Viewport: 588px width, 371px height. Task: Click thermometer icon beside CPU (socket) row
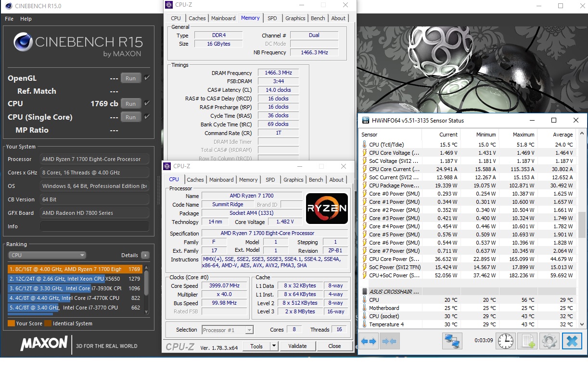point(364,316)
